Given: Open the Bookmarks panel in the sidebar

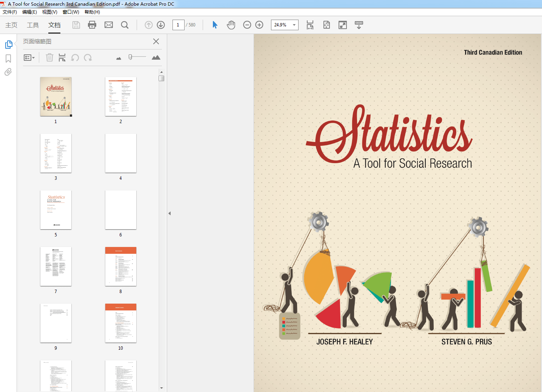Looking at the screenshot, I should tap(8, 58).
